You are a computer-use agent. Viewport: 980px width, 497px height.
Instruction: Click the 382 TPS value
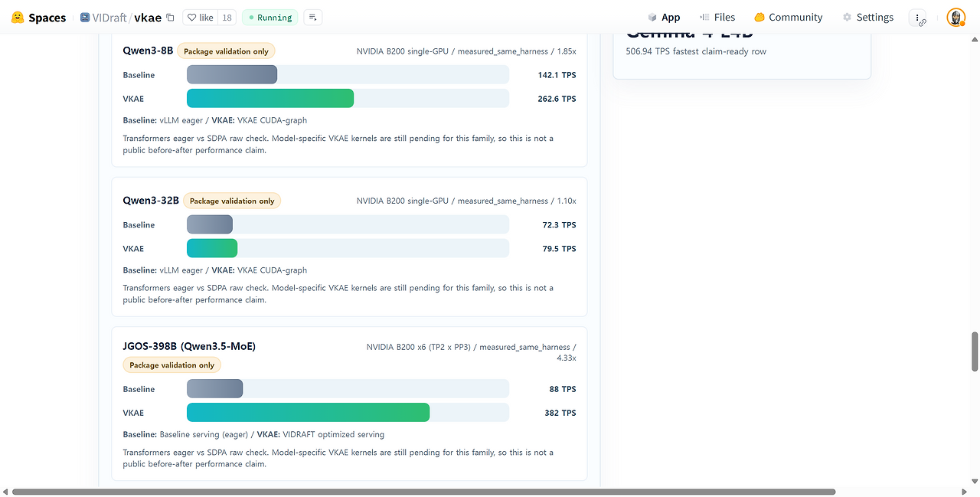pos(560,413)
